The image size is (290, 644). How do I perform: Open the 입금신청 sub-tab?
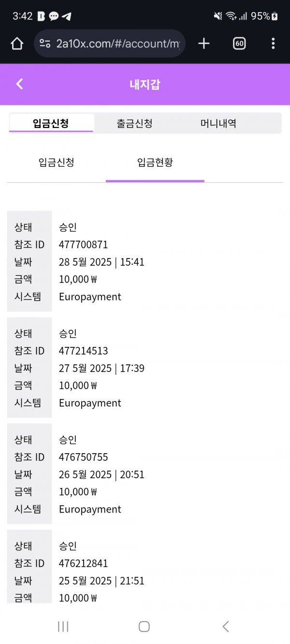pos(57,162)
